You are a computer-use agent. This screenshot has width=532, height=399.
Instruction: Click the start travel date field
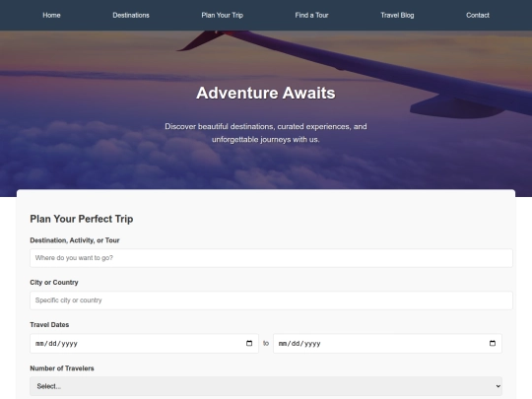click(x=144, y=344)
